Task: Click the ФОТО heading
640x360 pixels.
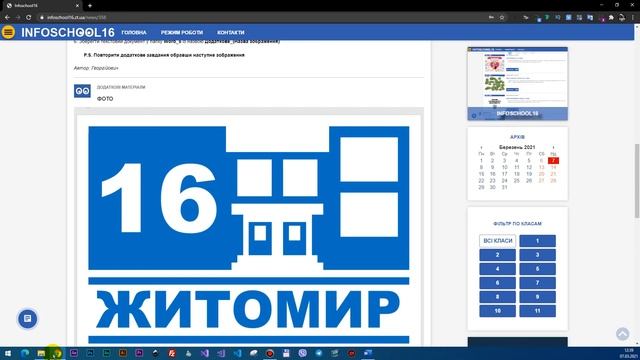Action: click(x=105, y=99)
